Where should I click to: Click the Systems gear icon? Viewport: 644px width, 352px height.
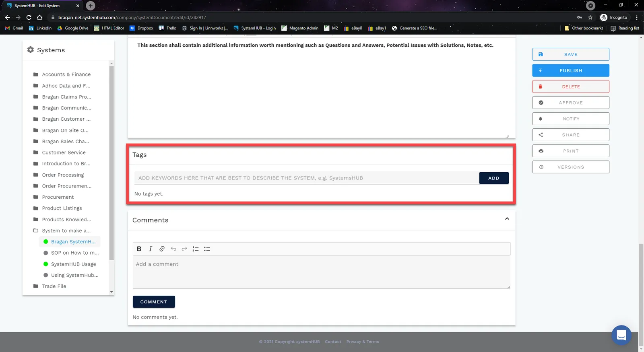coord(31,49)
